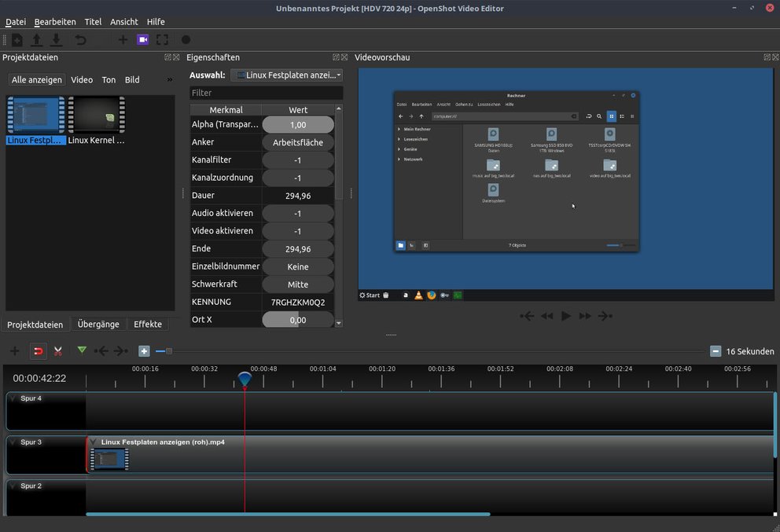780x532 pixels.
Task: Click the timeline zoom out minus button
Action: pyautogui.click(x=716, y=351)
